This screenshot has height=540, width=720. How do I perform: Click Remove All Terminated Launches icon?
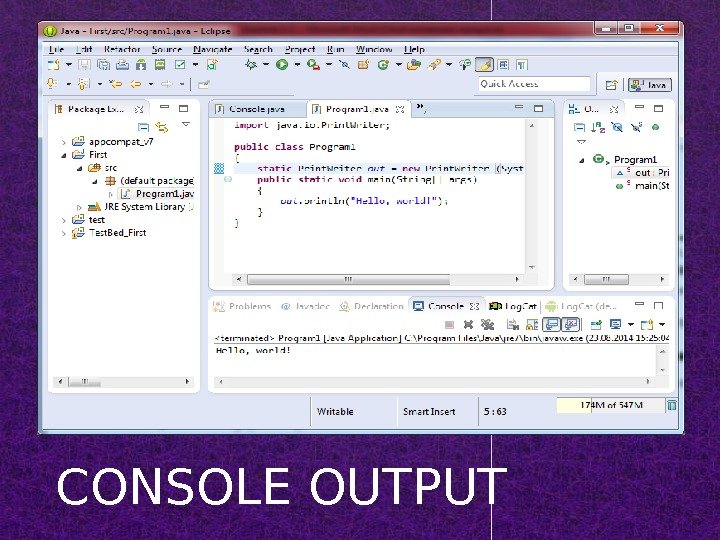click(487, 325)
